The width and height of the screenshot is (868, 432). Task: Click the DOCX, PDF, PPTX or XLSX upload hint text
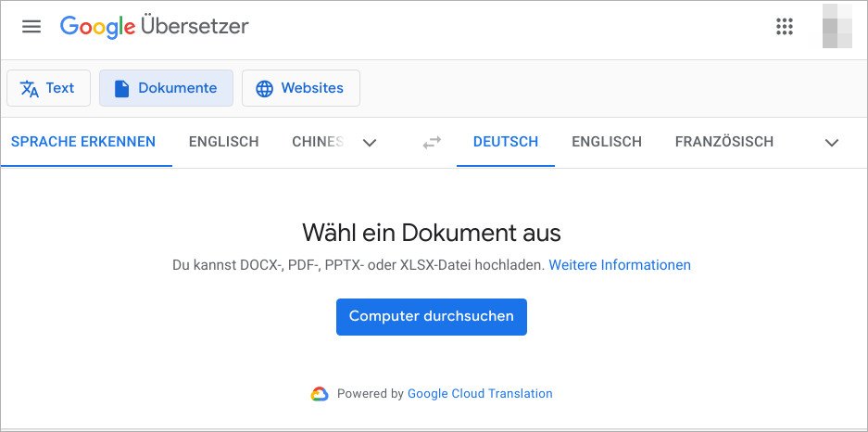pos(359,265)
